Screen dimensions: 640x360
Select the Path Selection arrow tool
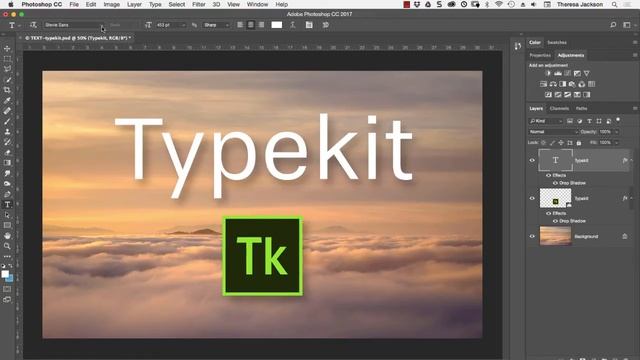coord(7,215)
